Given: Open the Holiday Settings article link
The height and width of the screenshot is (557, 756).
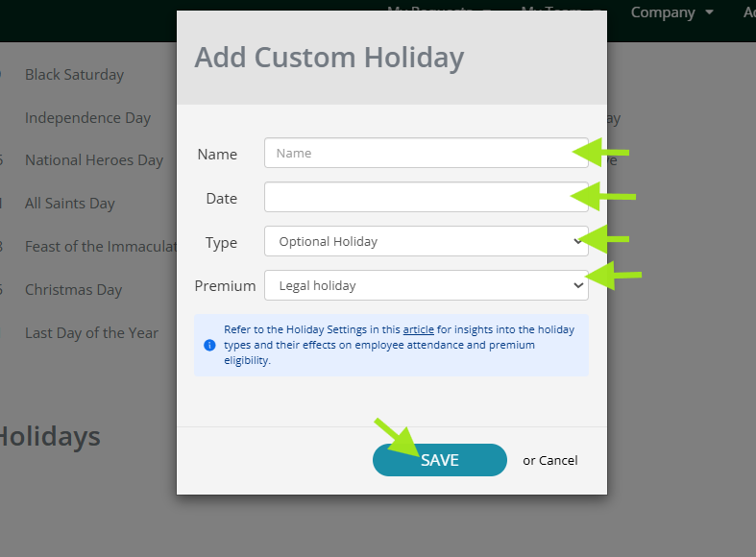Looking at the screenshot, I should pyautogui.click(x=418, y=329).
